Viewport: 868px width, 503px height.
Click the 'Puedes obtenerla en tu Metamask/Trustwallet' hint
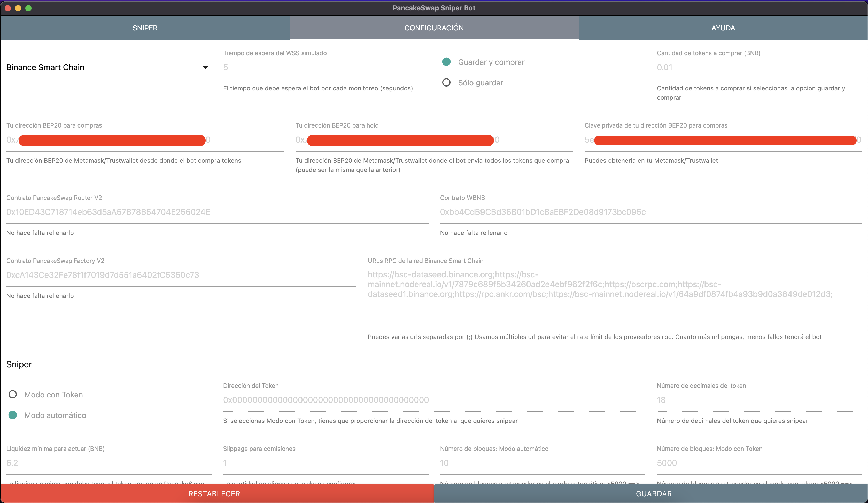[x=651, y=160]
